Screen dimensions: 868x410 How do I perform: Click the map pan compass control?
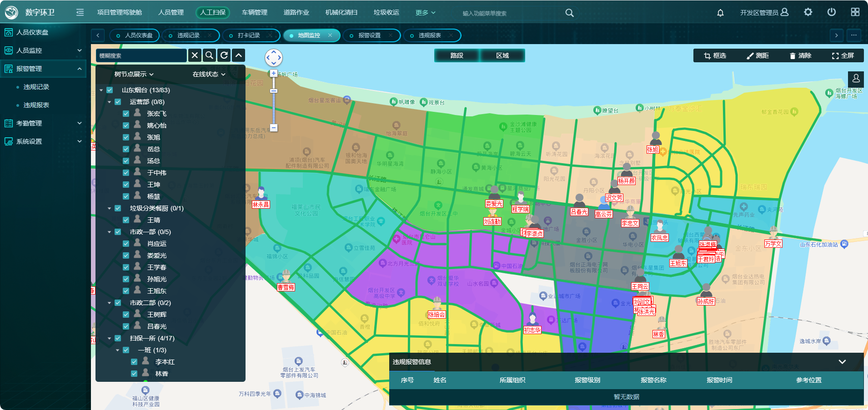coord(274,58)
